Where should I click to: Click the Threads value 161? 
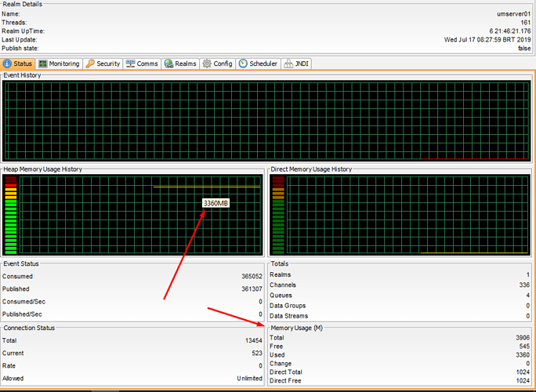[526, 23]
